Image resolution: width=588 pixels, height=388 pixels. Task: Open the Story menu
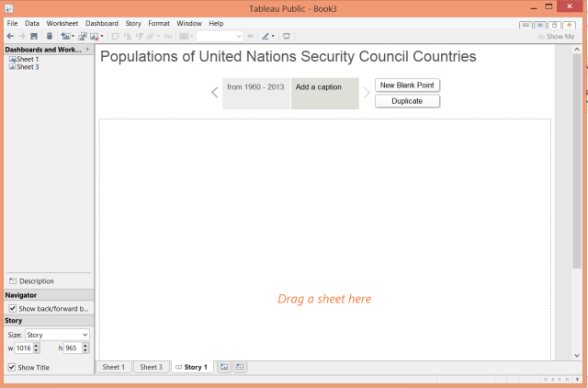pos(133,23)
